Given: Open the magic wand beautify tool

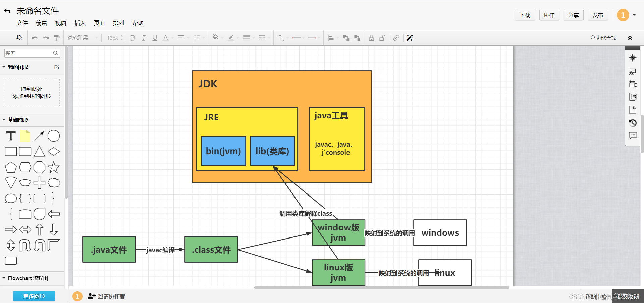Looking at the screenshot, I should 410,38.
